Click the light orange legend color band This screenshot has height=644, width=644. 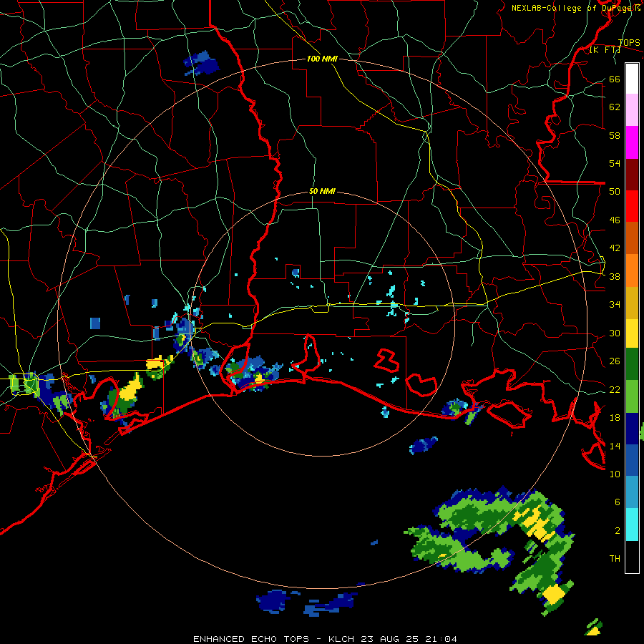click(x=632, y=270)
